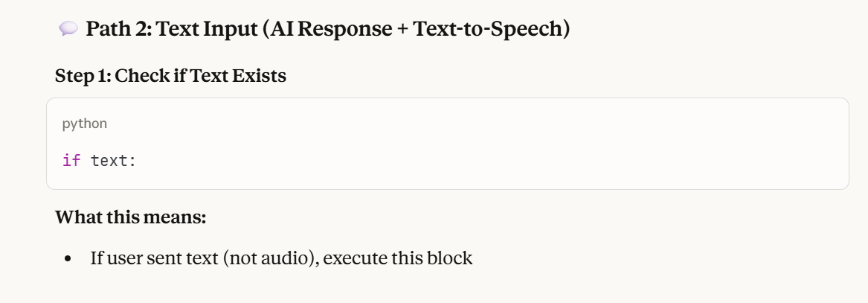Click the word "this" in the bullet sentence
This screenshot has width=868, height=303.
coord(408,259)
